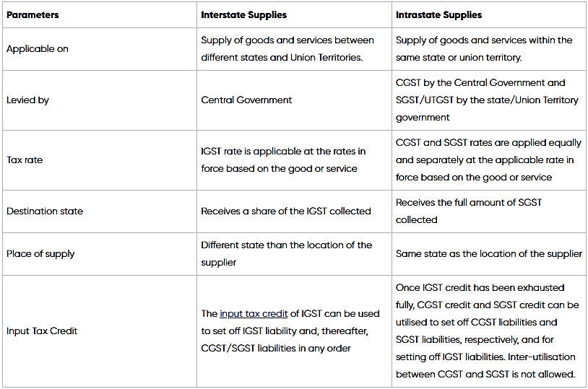Select the 'Interstate Supplies' column header
Viewport: 588px width, 389px height.
click(244, 14)
